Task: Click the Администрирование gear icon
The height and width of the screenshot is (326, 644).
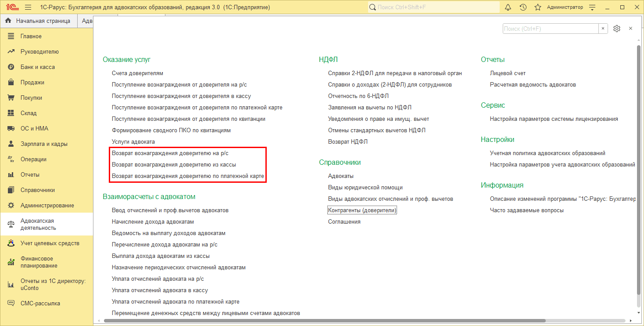Action: [11, 205]
